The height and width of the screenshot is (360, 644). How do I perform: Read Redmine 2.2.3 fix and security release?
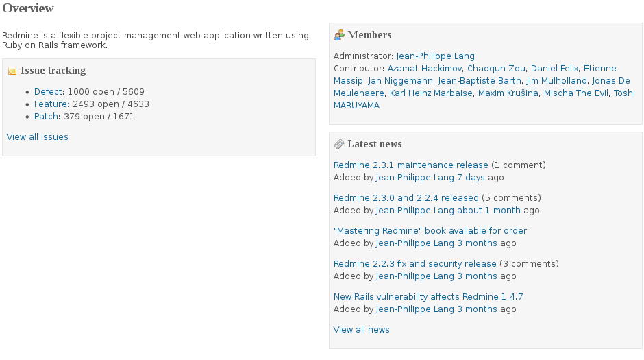pos(414,264)
